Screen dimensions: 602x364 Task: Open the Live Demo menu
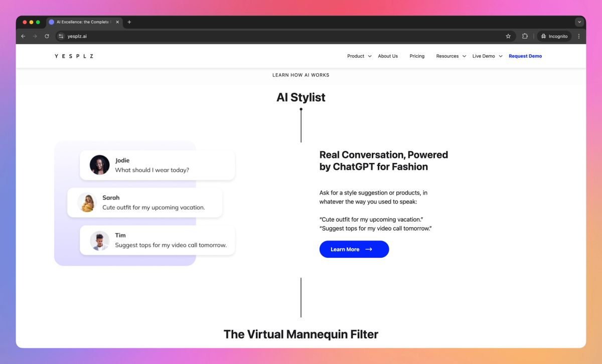[484, 56]
